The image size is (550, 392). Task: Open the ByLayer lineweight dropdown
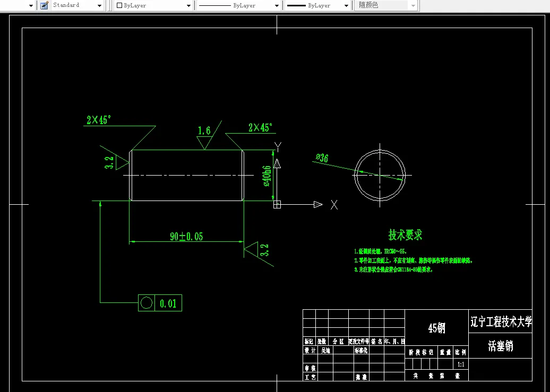[346, 6]
